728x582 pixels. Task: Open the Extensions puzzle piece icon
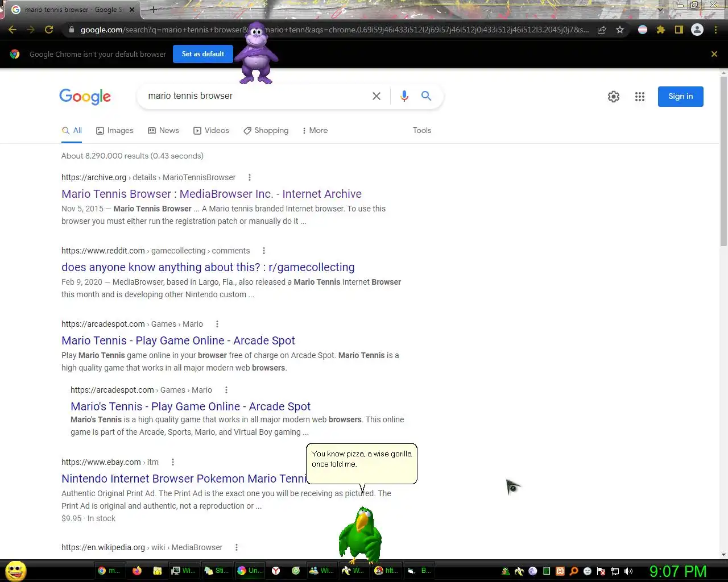point(661,30)
